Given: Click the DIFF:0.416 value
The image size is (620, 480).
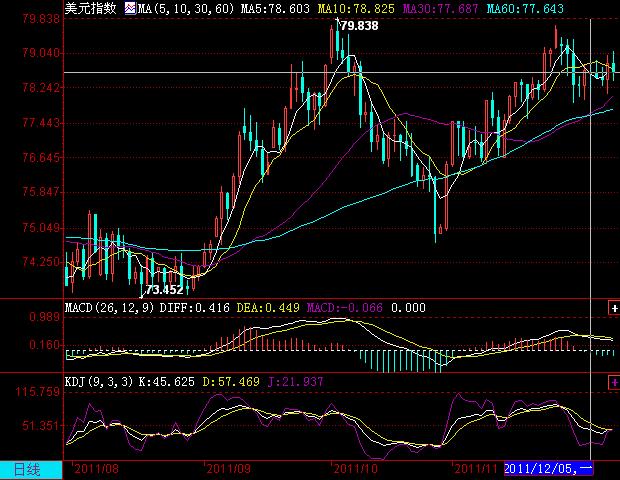Looking at the screenshot, I should (195, 308).
